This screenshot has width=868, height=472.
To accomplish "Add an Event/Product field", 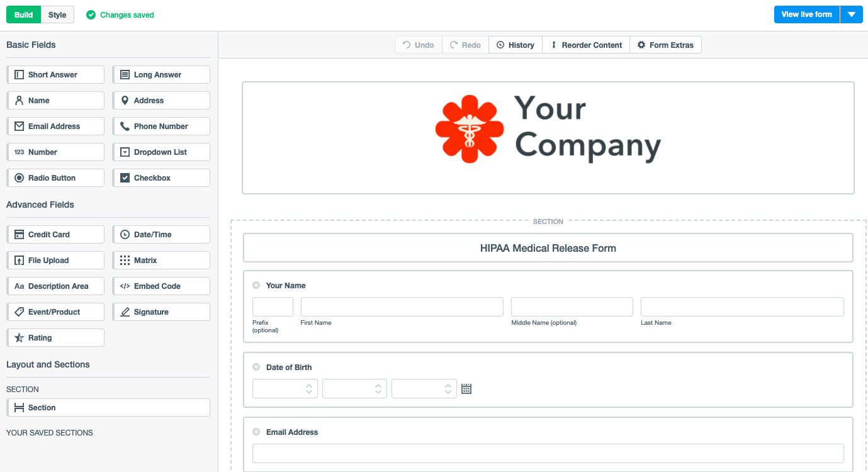I will coord(55,312).
